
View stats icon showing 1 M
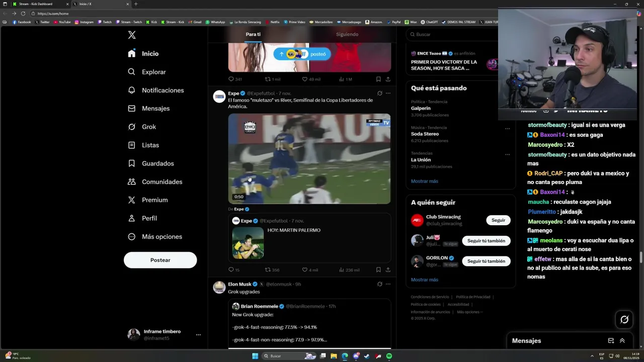[342, 79]
